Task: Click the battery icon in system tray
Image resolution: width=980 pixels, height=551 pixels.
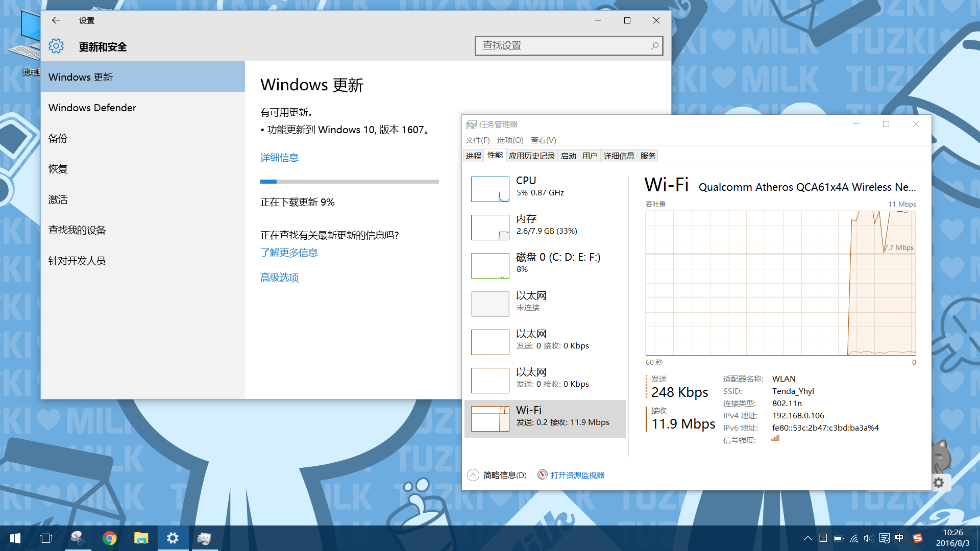Action: tap(839, 538)
